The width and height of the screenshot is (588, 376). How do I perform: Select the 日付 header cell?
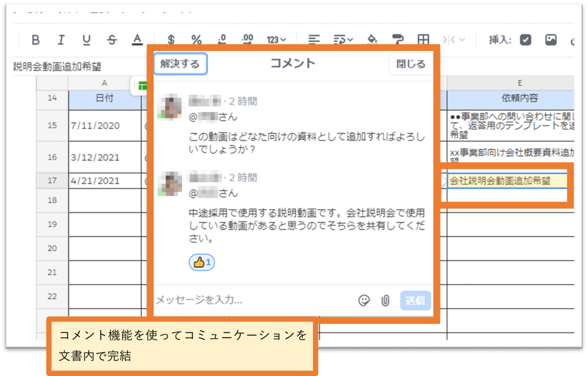coord(105,98)
